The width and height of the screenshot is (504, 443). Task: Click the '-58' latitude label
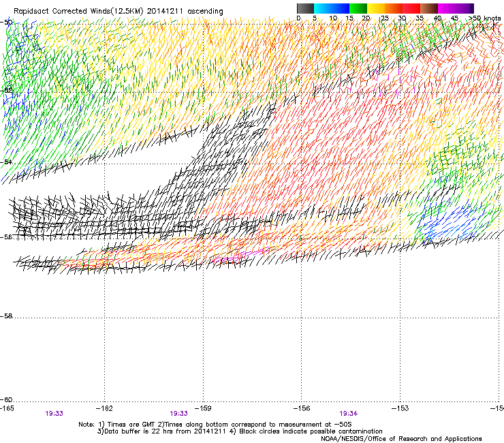6,316
